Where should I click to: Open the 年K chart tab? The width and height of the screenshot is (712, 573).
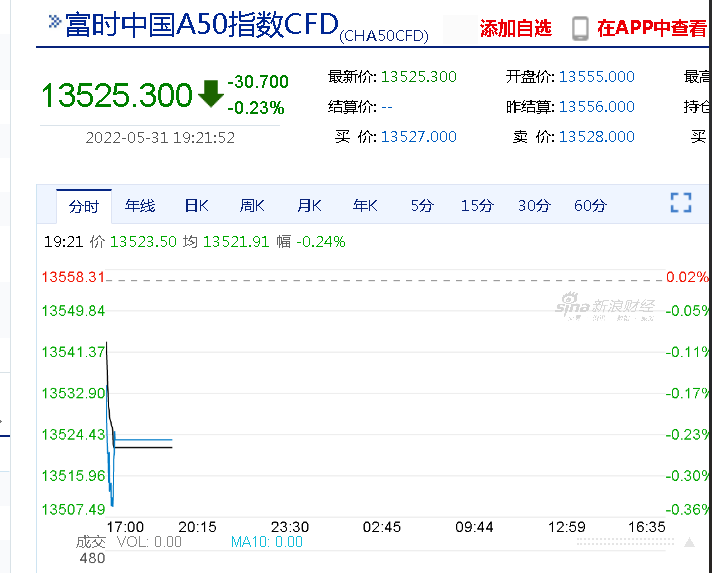pos(365,206)
